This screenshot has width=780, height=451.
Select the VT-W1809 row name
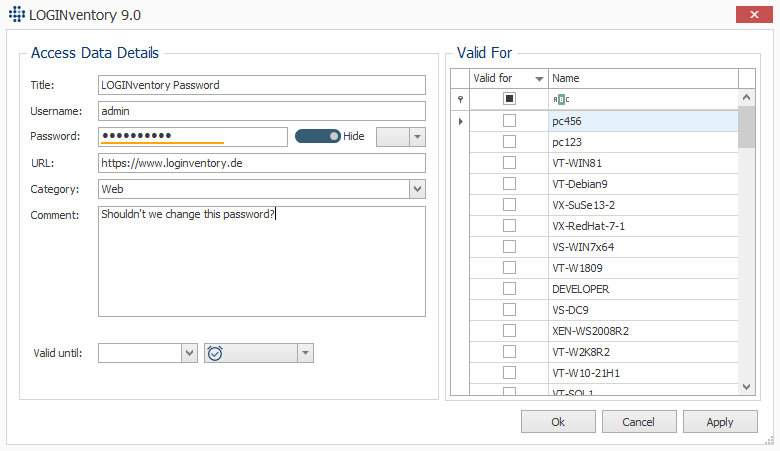click(x=577, y=268)
